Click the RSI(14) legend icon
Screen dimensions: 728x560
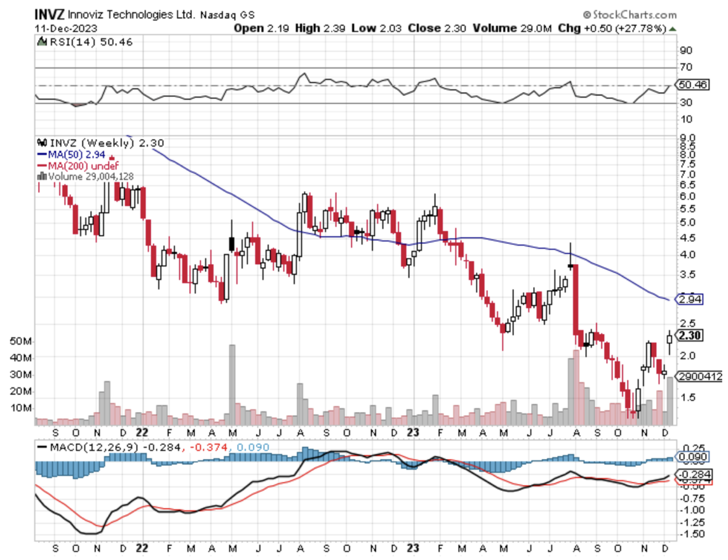click(43, 42)
